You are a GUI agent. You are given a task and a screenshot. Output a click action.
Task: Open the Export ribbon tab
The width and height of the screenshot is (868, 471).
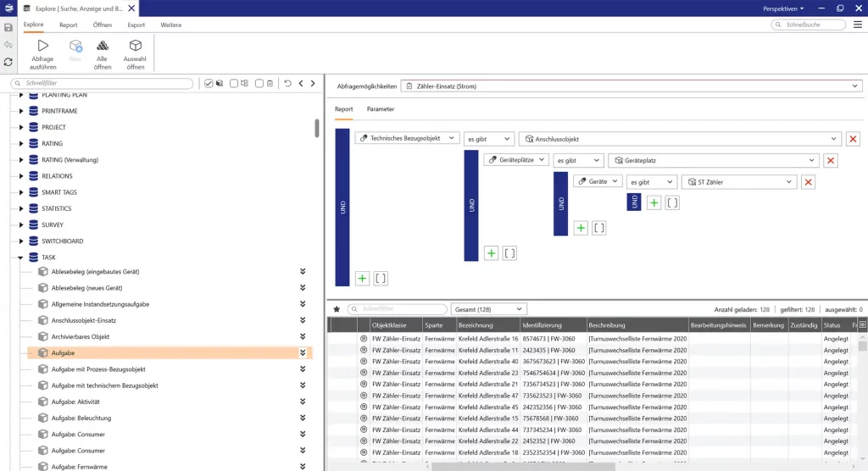coord(136,25)
